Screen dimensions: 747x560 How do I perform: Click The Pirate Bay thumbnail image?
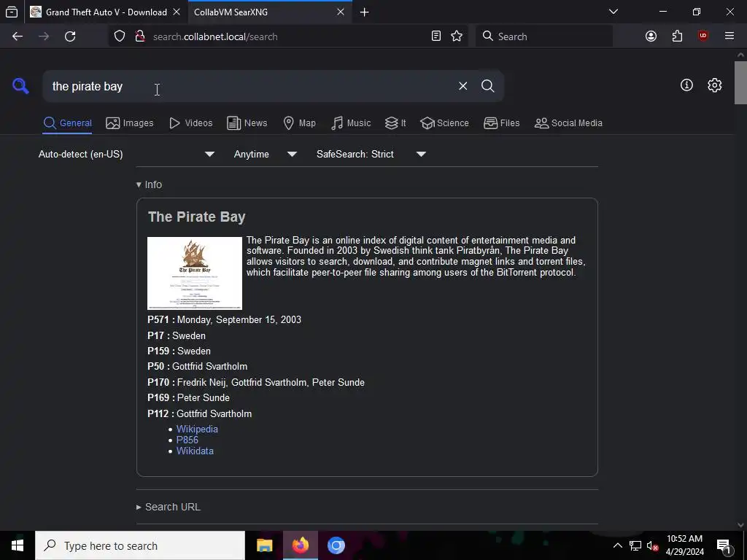[195, 273]
